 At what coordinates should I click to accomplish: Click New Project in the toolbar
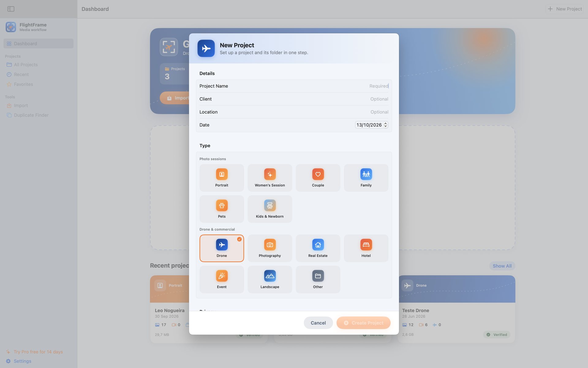tap(565, 9)
